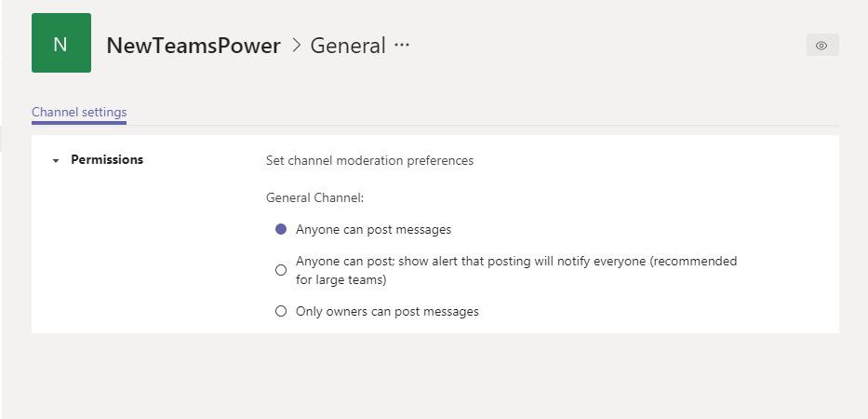
Task: Click the Permissions section heading
Action: (x=107, y=159)
